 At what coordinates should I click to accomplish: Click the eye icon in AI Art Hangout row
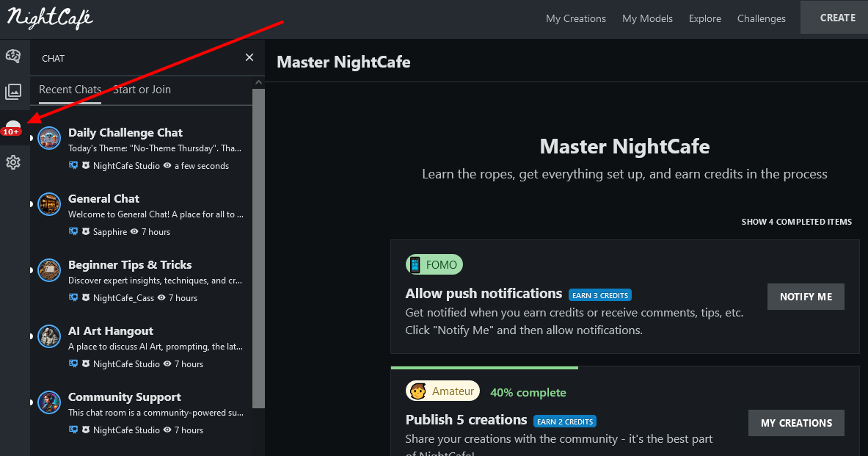tap(167, 363)
